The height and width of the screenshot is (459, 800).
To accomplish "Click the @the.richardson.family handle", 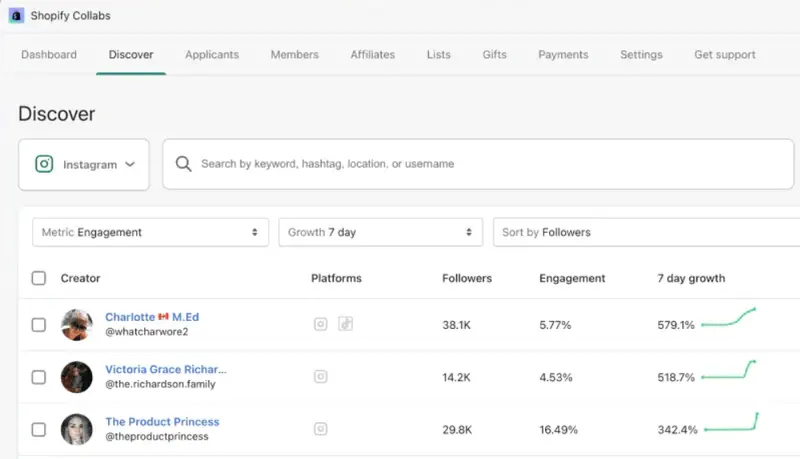I will point(160,384).
